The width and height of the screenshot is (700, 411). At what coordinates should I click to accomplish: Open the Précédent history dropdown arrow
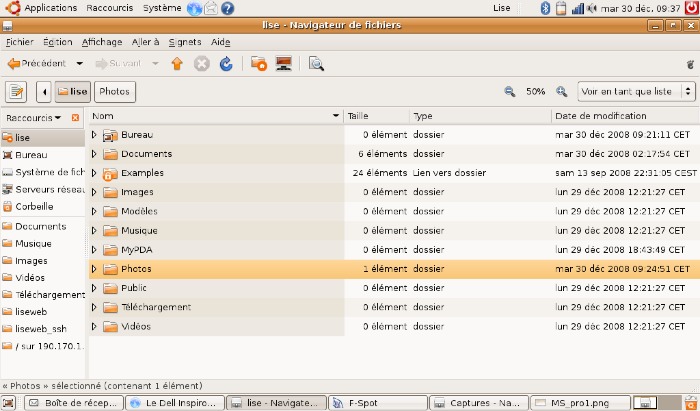pos(79,64)
